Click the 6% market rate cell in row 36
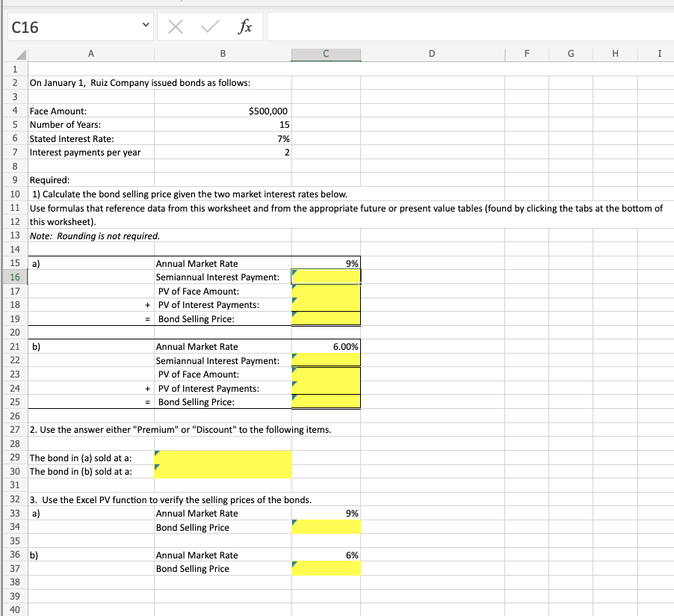 click(x=326, y=555)
